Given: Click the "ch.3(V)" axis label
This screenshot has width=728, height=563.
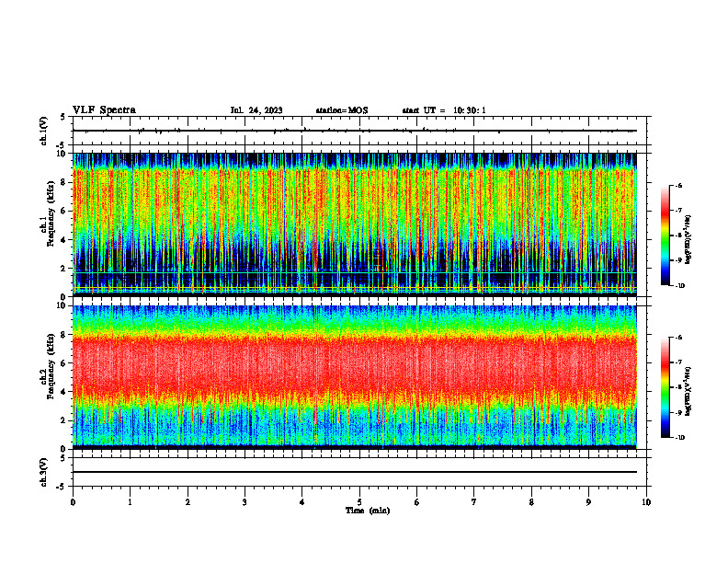Looking at the screenshot, I should pos(44,472).
